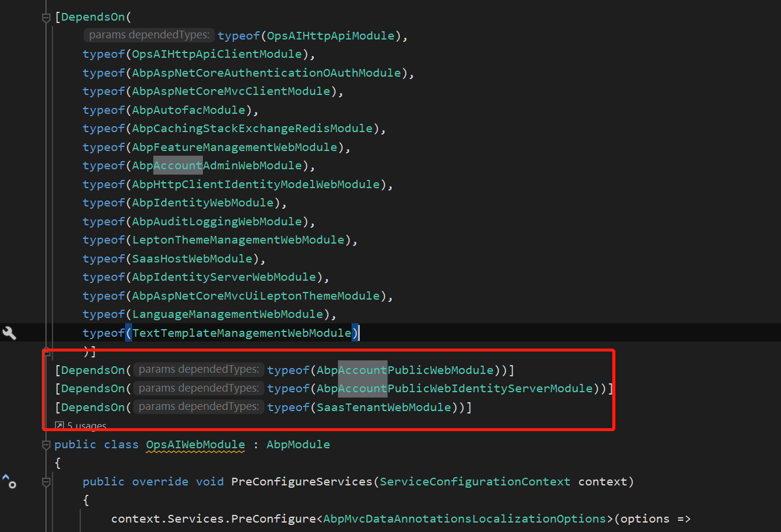The width and height of the screenshot is (781, 532).
Task: Click AbpAspNetCoreMvcUiLeptonThemeModule
Action: click(x=256, y=296)
